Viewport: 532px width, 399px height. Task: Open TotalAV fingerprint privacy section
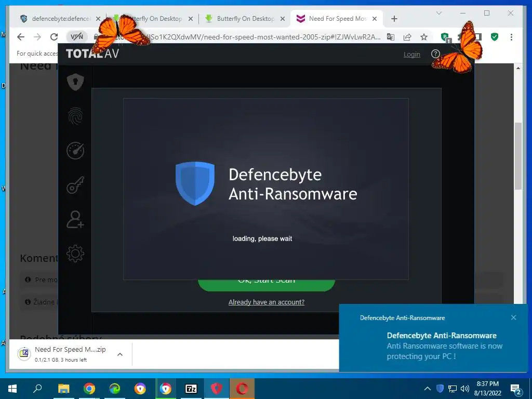(75, 116)
